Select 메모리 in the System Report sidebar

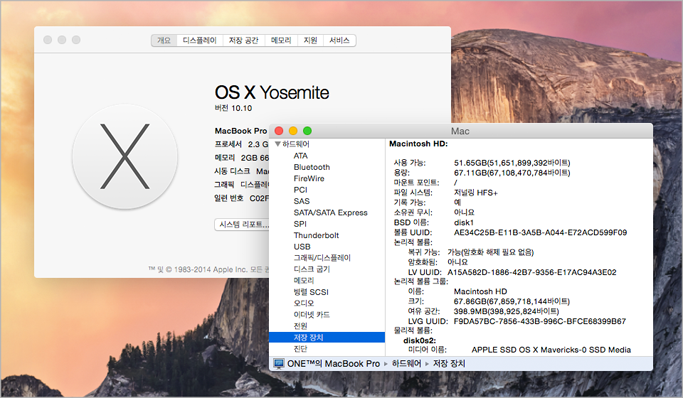(x=304, y=280)
